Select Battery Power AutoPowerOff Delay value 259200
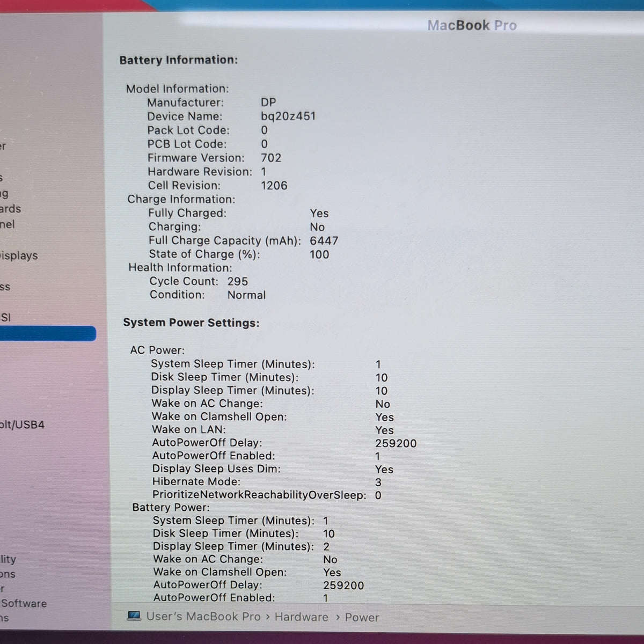Image resolution: width=644 pixels, height=644 pixels. coord(343,586)
